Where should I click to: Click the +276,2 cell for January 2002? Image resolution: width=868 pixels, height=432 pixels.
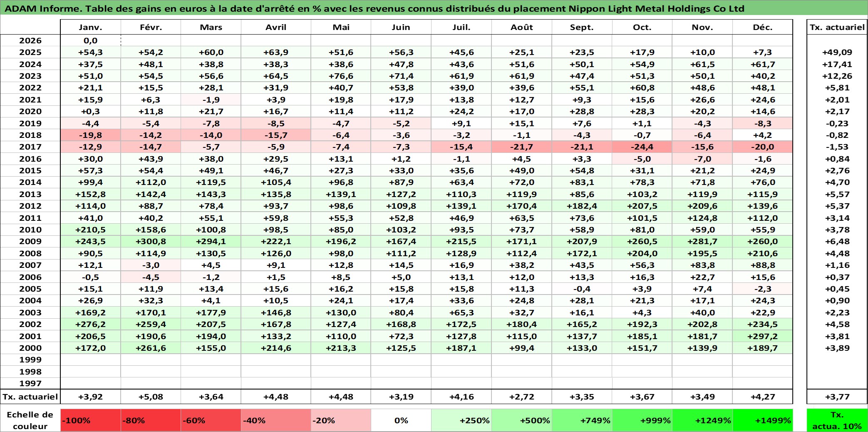click(x=91, y=324)
